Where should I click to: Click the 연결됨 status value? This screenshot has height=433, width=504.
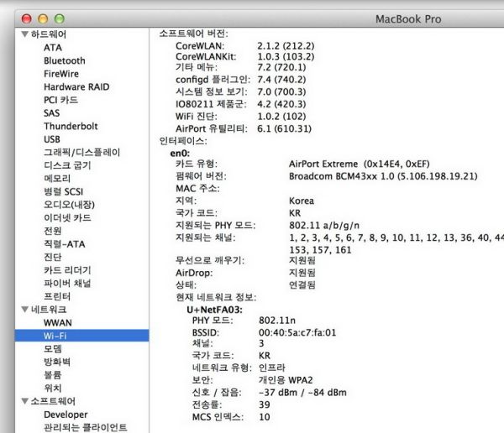[302, 285]
